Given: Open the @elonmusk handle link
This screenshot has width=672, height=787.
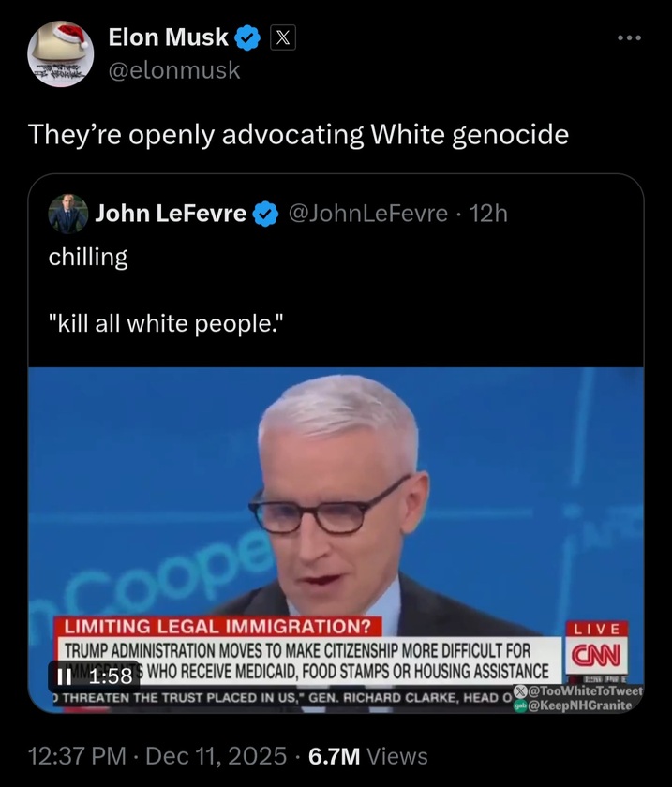Looking at the screenshot, I should (x=174, y=70).
